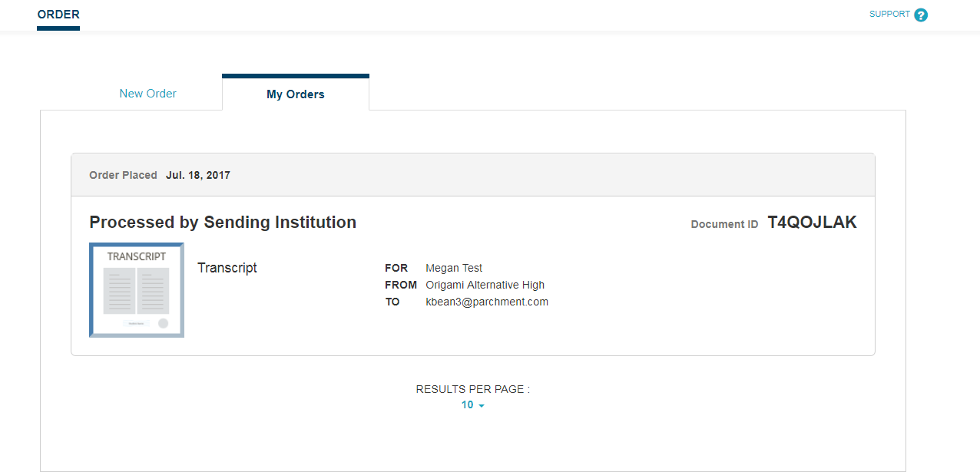
Task: Click the Support question mark icon
Action: [x=921, y=15]
